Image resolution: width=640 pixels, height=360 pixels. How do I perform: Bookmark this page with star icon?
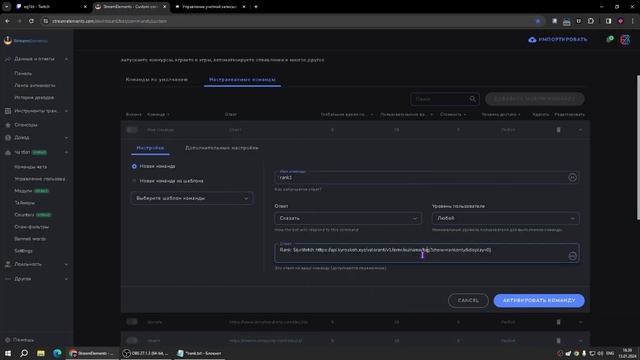tap(538, 21)
